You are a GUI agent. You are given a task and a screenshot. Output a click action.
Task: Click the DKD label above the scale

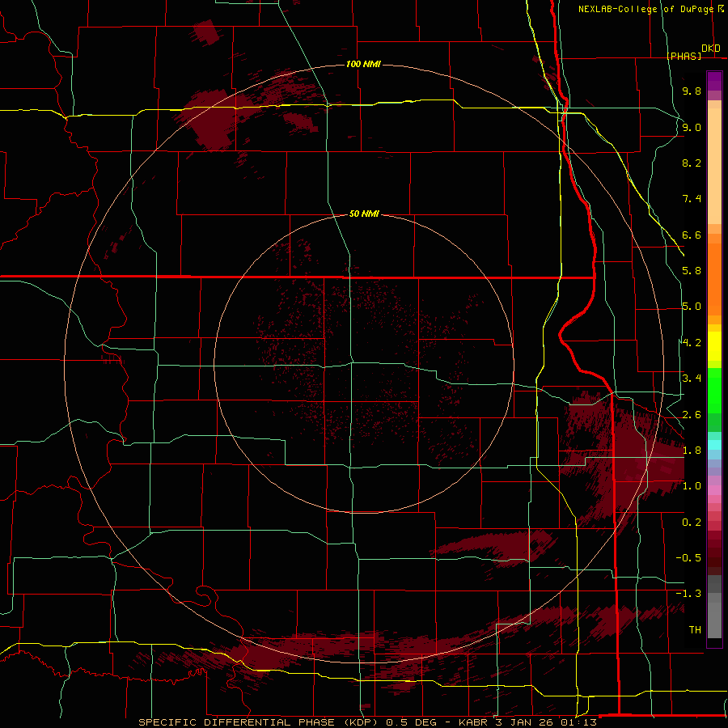point(711,48)
